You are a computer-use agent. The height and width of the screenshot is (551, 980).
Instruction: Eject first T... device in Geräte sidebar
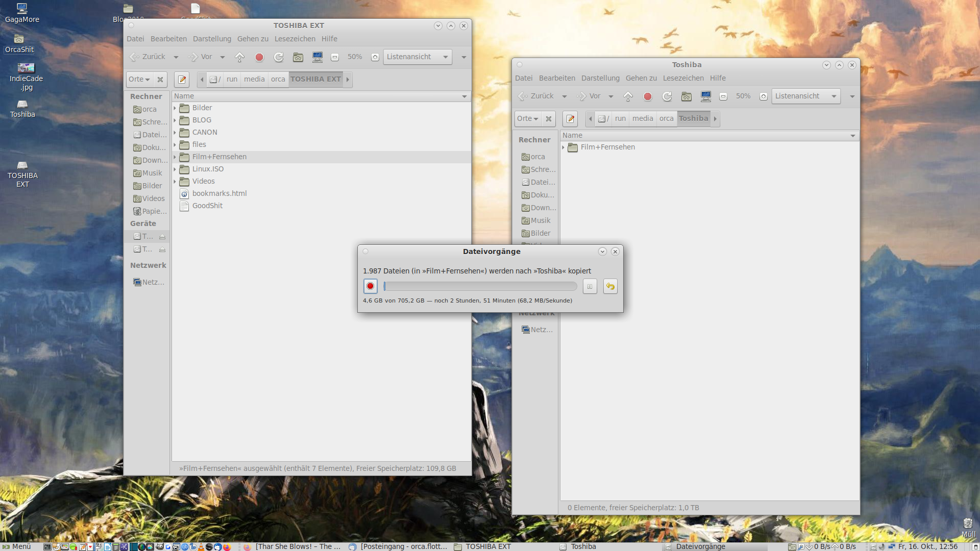point(162,237)
